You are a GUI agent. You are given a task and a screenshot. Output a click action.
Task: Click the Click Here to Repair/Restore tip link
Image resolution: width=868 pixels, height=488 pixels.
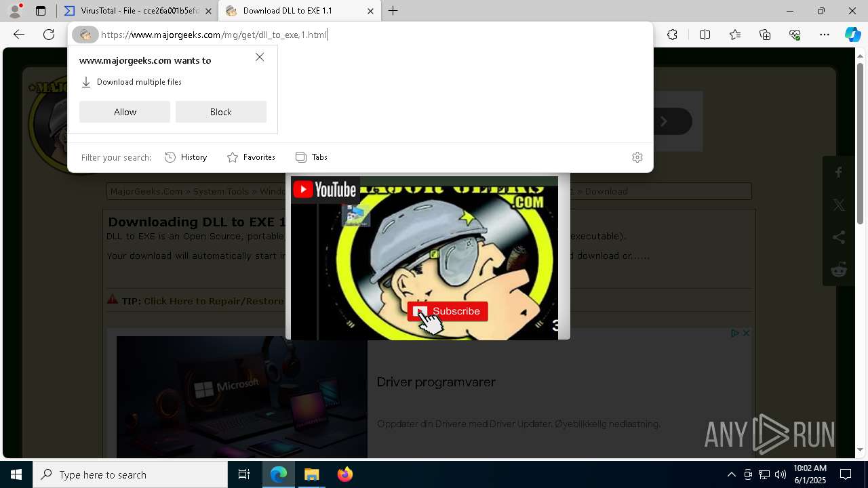[214, 301]
